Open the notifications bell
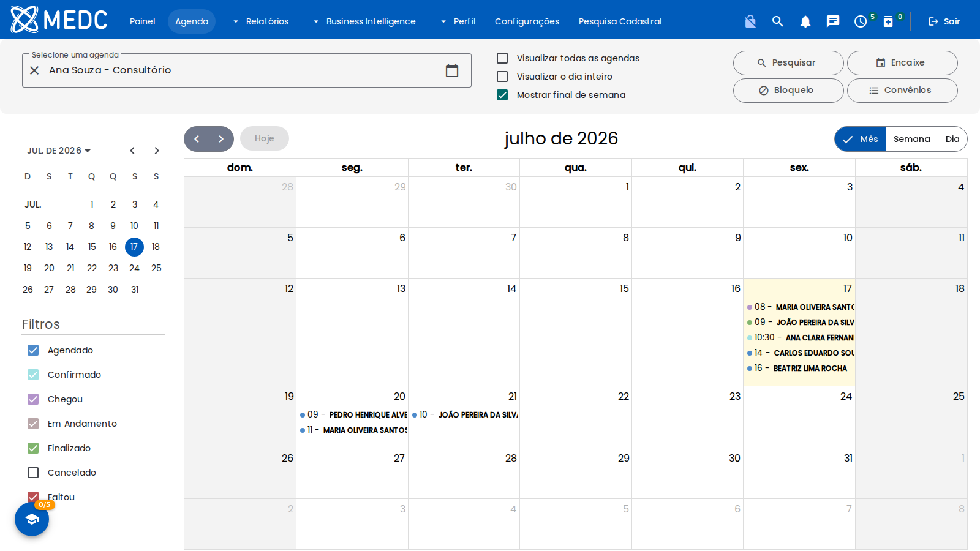Screen dimensions: 980x551 [805, 21]
